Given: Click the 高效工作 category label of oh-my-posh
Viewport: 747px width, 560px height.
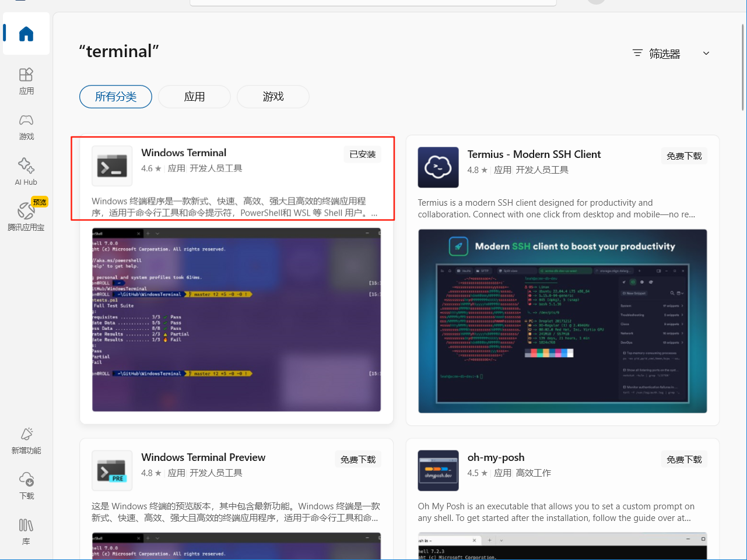Looking at the screenshot, I should pyautogui.click(x=533, y=473).
